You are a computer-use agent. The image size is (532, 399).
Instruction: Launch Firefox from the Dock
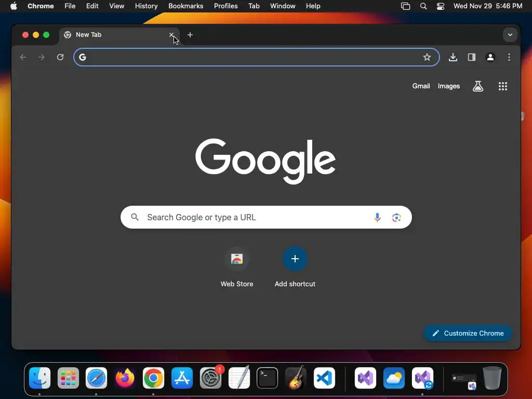pyautogui.click(x=125, y=378)
